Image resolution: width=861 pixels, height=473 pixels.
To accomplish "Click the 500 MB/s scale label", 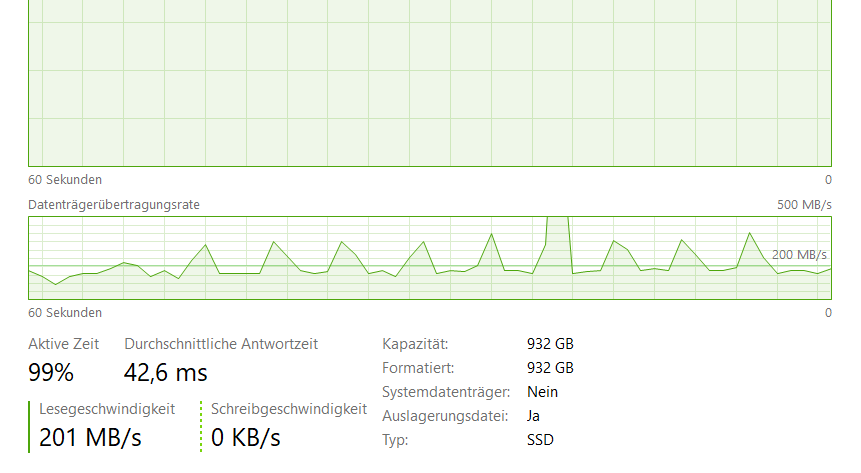I will [x=804, y=205].
